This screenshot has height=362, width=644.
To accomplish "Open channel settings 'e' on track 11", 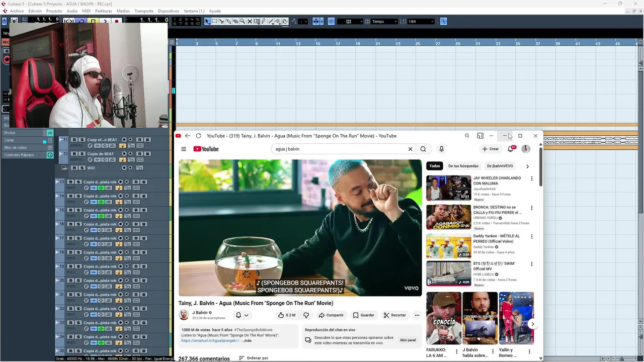I will (x=90, y=146).
